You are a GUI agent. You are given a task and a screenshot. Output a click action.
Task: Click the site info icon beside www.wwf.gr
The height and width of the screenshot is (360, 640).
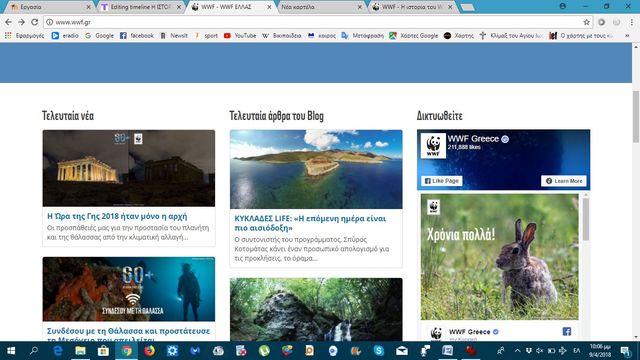(x=49, y=22)
